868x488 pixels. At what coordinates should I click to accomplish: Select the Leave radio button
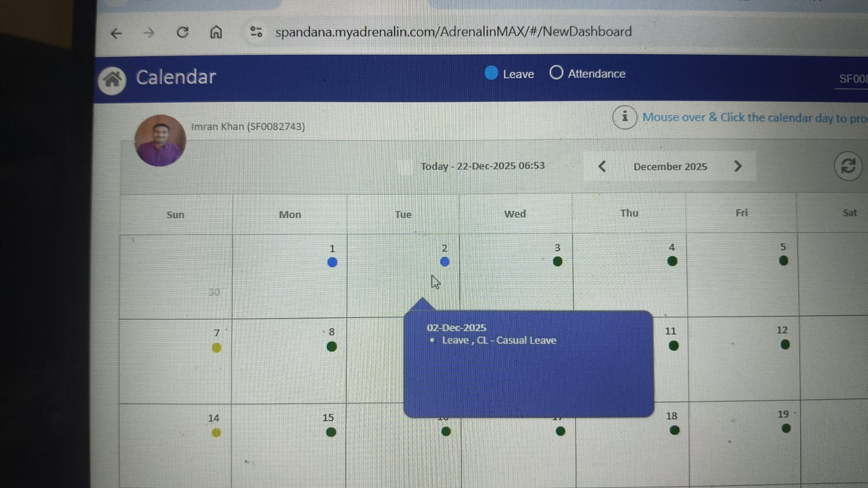point(491,73)
